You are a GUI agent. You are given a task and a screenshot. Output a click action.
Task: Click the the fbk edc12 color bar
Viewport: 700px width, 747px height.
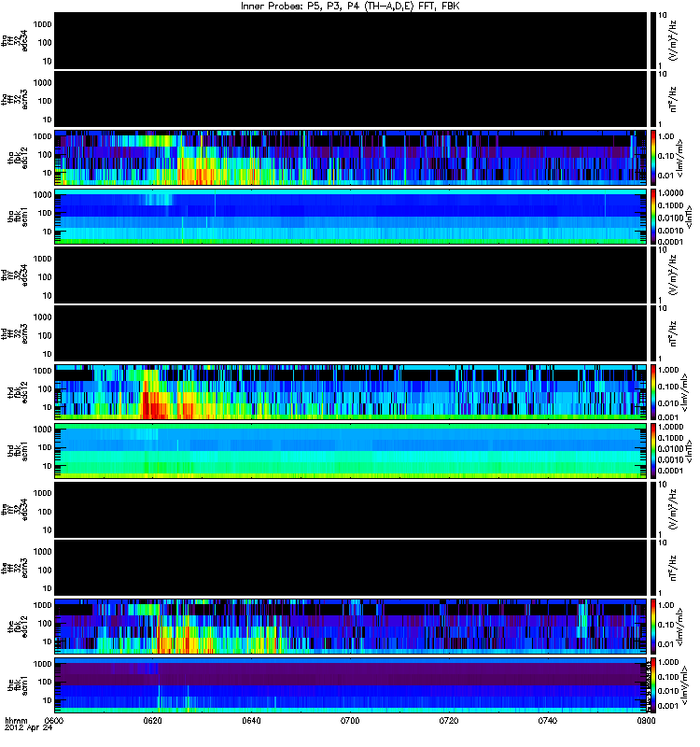[x=653, y=627]
